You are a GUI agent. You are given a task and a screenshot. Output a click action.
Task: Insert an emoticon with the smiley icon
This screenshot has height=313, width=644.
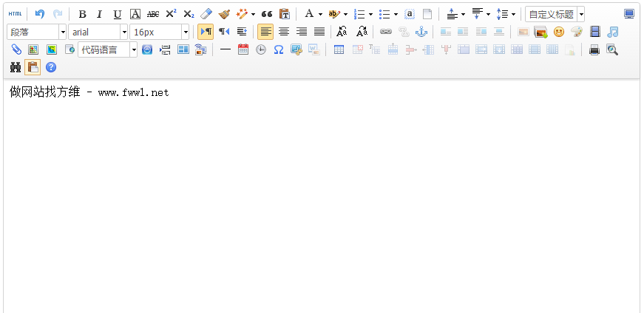(559, 32)
